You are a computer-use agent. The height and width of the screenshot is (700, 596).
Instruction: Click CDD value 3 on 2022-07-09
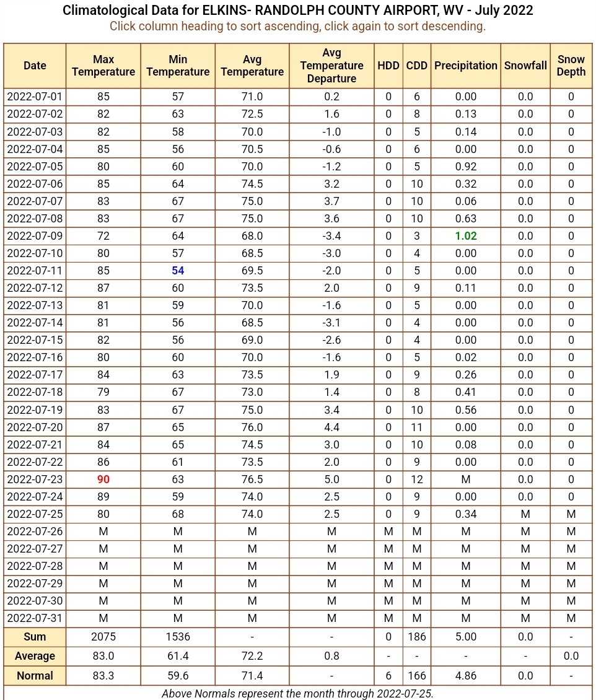coord(416,236)
